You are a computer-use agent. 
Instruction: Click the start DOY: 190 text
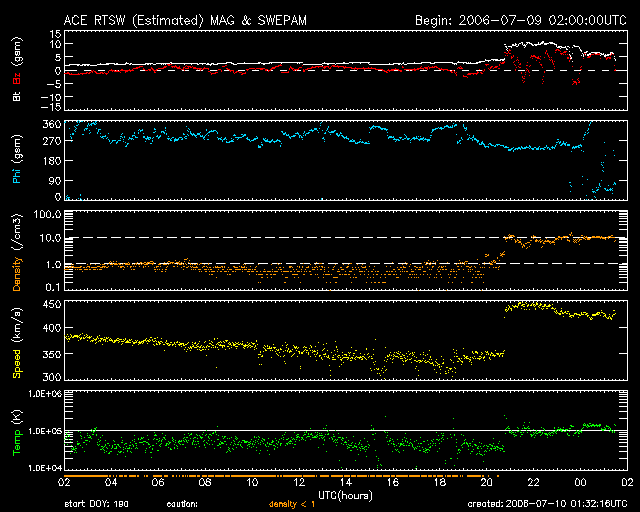95,504
